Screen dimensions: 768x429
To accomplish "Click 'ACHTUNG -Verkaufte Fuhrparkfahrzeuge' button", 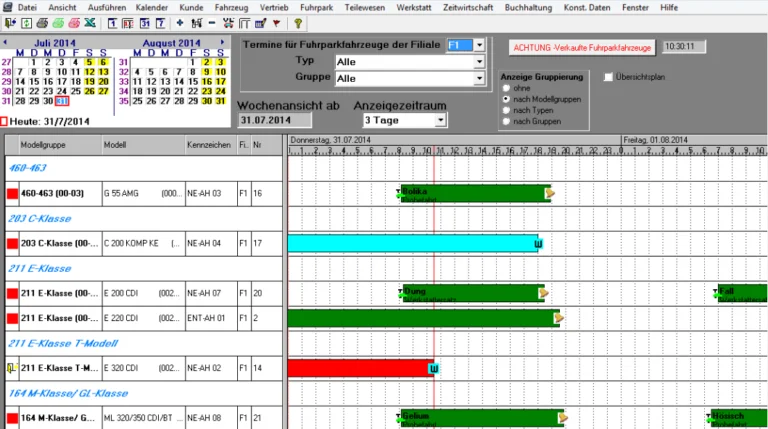I will (582, 48).
